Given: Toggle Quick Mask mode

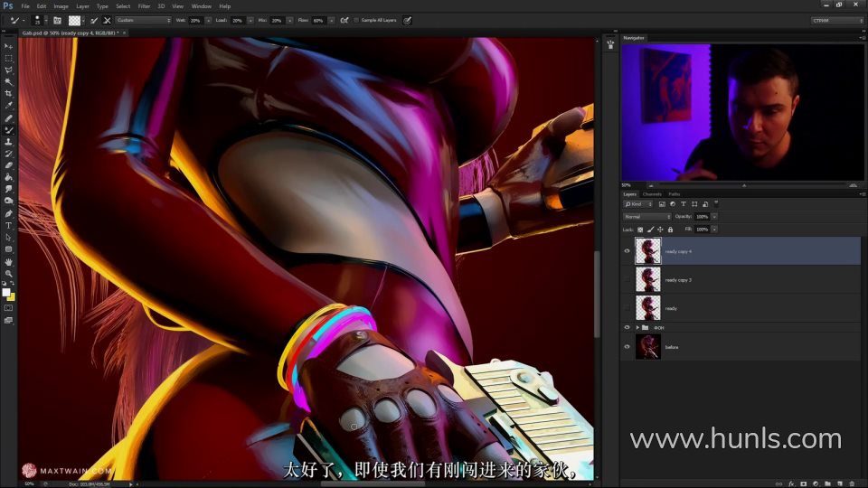Looking at the screenshot, I should [8, 308].
